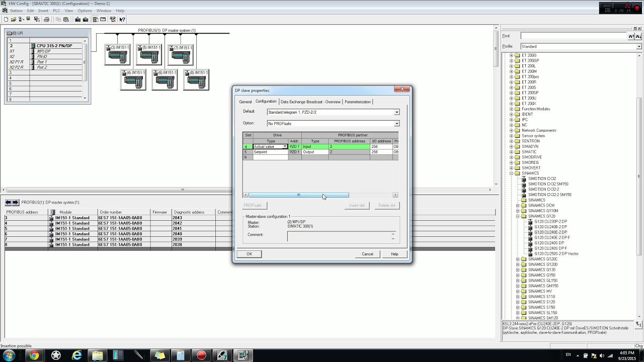Collapse the SINAMICS folder in catalog

(511, 173)
